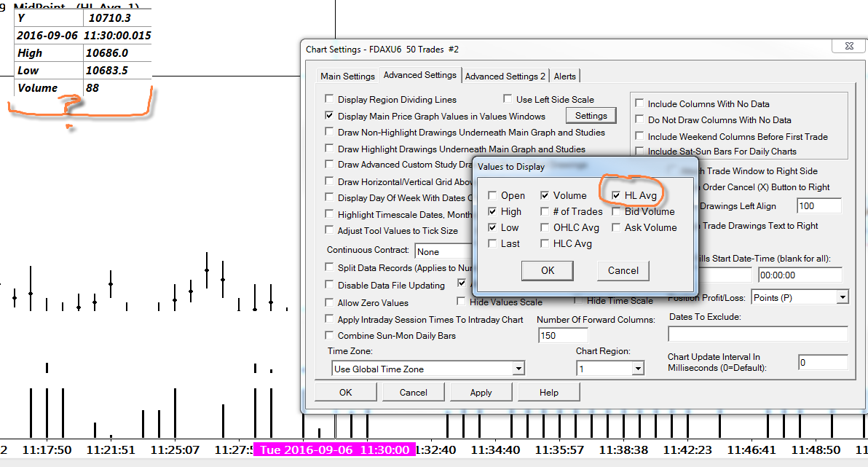Click the Dates To Exclude input field
The height and width of the screenshot is (467, 868).
tap(757, 334)
